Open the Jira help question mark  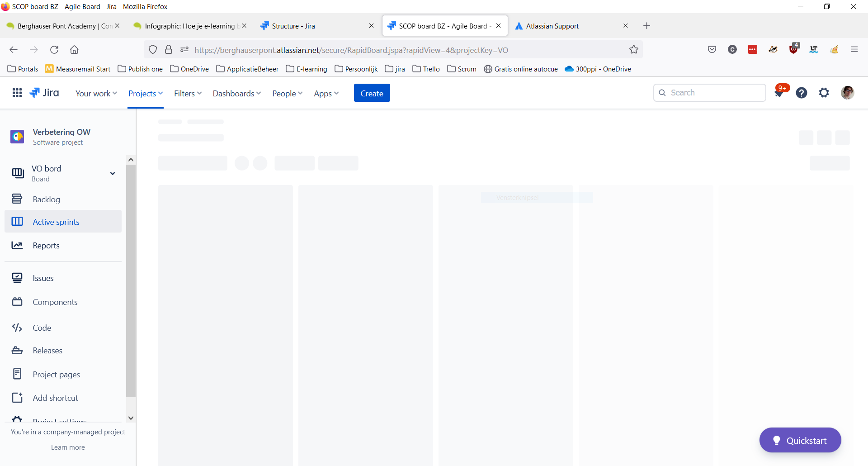click(x=802, y=93)
